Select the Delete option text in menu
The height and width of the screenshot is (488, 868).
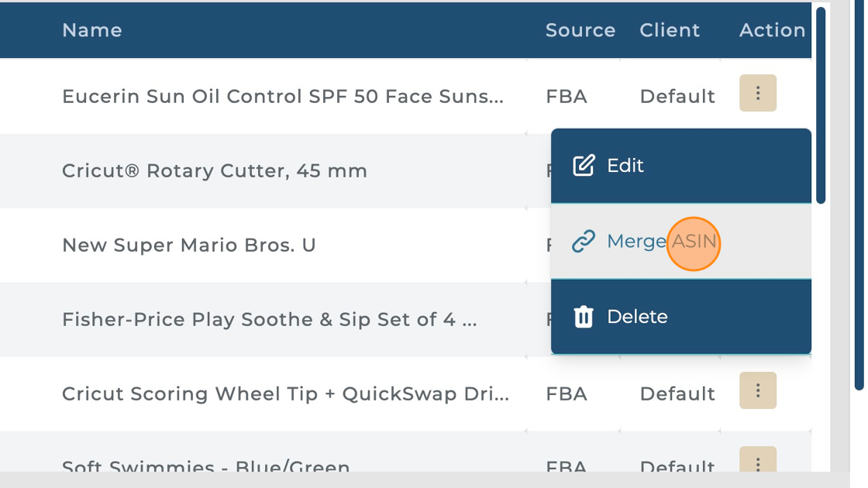[x=637, y=317]
